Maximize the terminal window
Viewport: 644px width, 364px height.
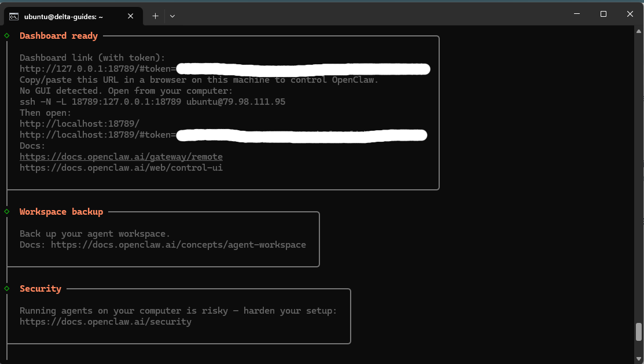603,13
